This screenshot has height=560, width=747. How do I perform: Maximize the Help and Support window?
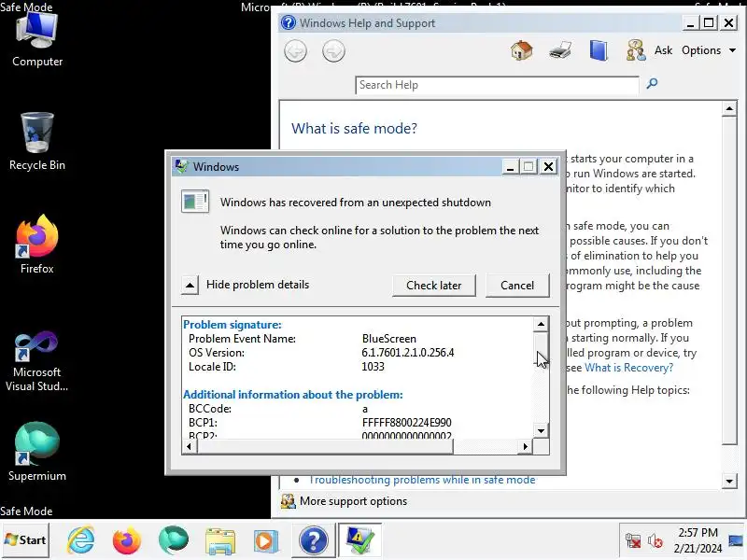click(709, 22)
